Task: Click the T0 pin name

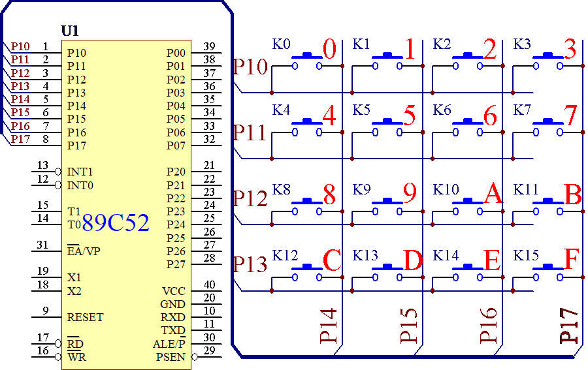Action: pos(74,224)
